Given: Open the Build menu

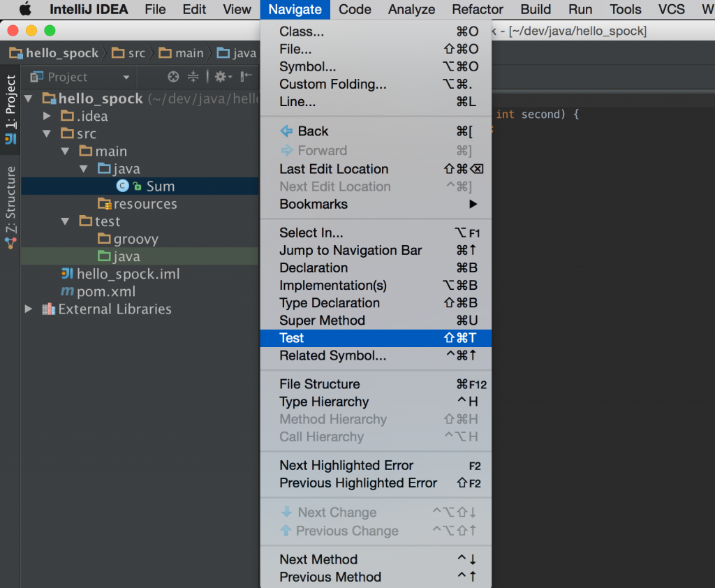Looking at the screenshot, I should (x=536, y=9).
